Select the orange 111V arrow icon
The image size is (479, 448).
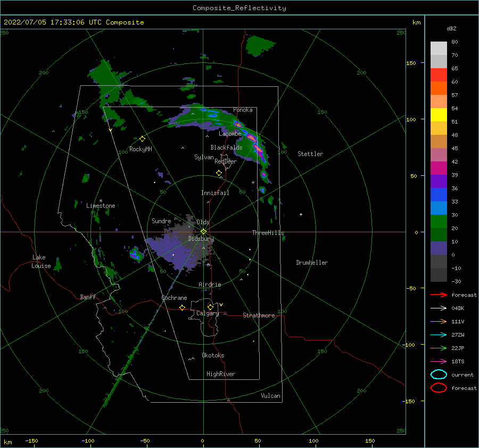click(439, 321)
